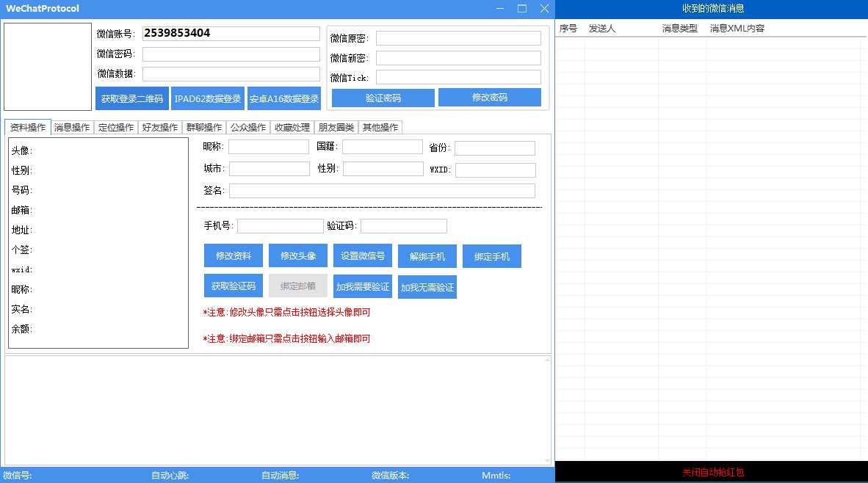Focus the 验证码 input field

click(x=404, y=226)
